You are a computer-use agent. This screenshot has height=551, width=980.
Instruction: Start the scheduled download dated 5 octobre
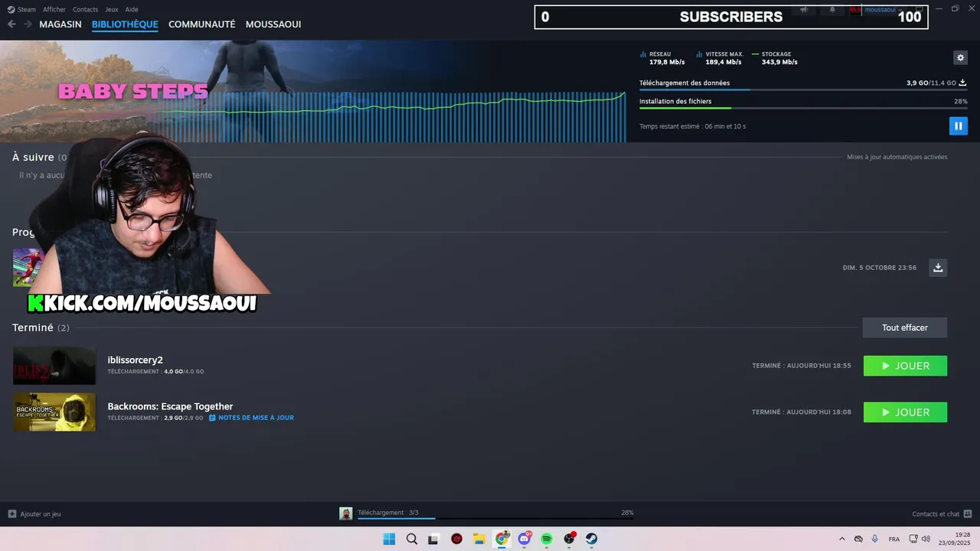[938, 267]
